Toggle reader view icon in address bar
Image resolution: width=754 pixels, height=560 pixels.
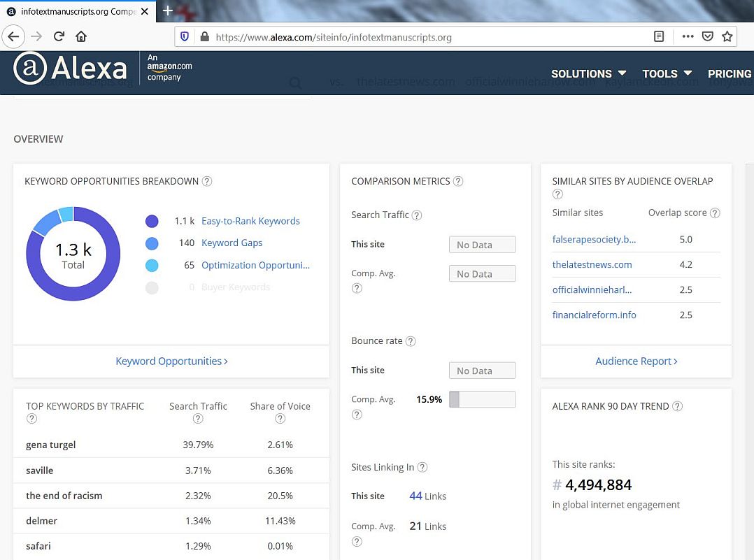point(659,36)
